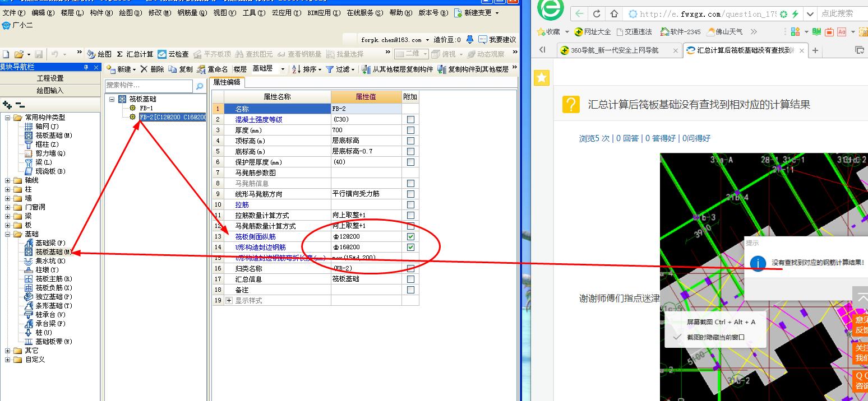Image resolution: width=868 pixels, height=401 pixels.
Task: Click 网址大全 bookmark link
Action: click(x=593, y=32)
